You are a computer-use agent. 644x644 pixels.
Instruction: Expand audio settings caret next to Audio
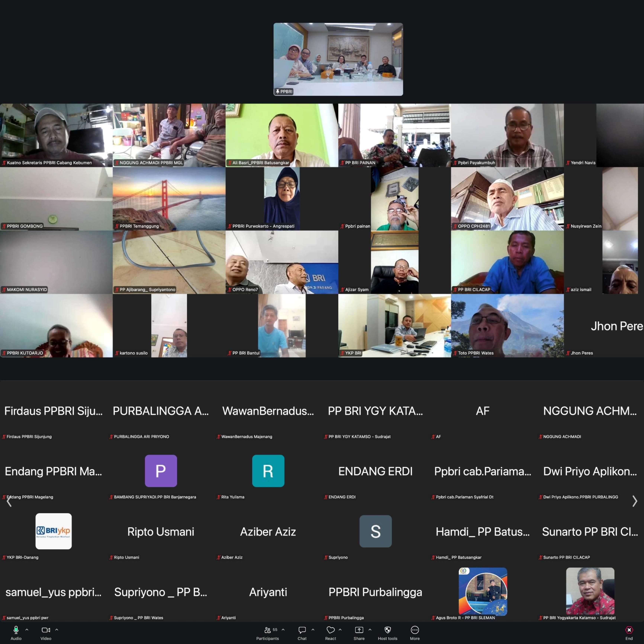(x=27, y=630)
